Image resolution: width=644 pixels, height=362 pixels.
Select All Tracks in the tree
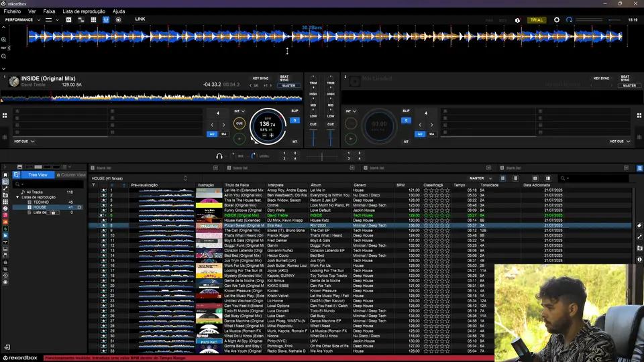34,192
